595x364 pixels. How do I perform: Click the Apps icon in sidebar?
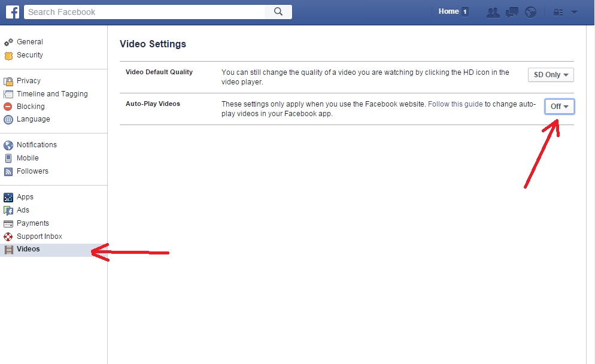(x=8, y=198)
